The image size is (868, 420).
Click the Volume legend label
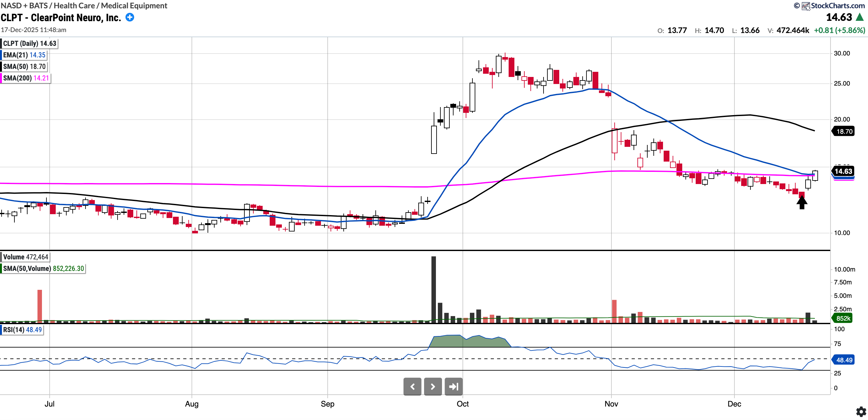click(25, 257)
